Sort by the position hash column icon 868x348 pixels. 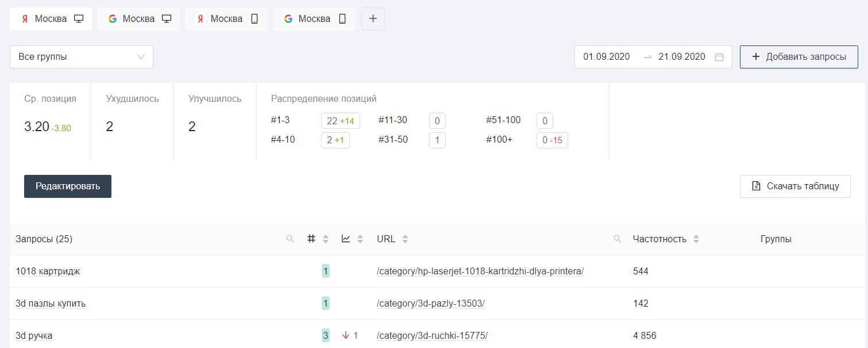point(312,239)
